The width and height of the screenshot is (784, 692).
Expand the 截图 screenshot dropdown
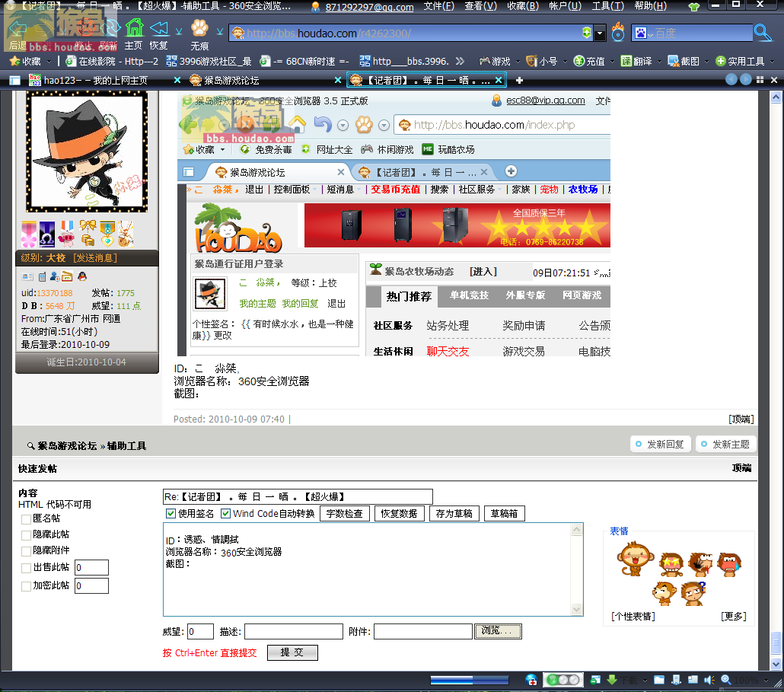point(706,62)
